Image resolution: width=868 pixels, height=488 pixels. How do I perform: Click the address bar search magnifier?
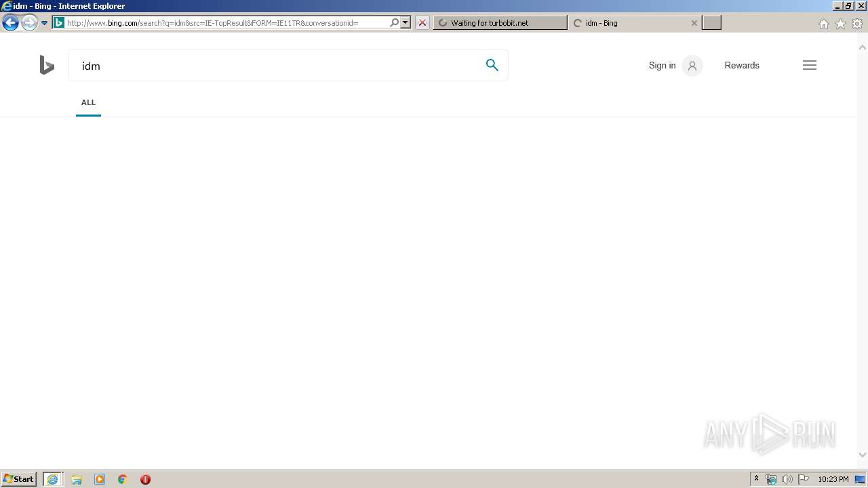pyautogui.click(x=394, y=22)
